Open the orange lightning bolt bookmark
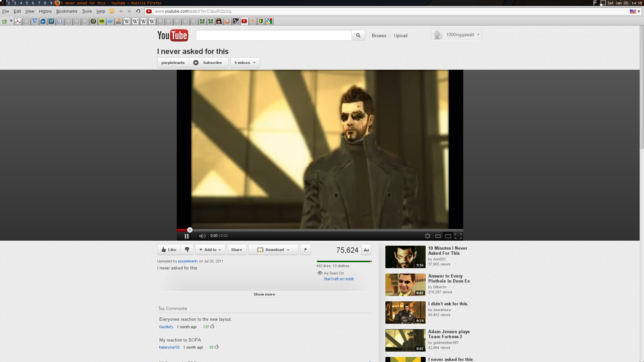Image resolution: width=644 pixels, height=362 pixels. coord(253,21)
